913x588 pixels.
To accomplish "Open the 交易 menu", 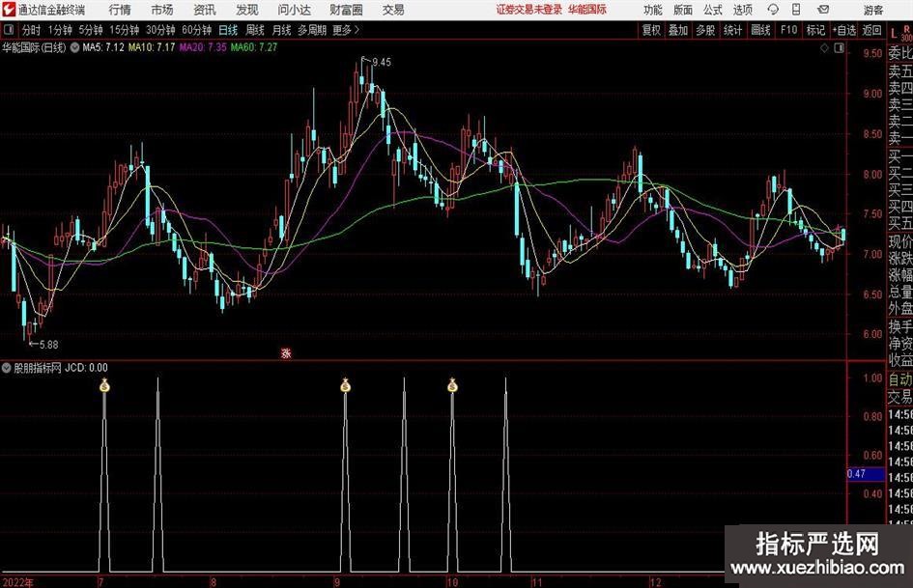I will pyautogui.click(x=393, y=10).
